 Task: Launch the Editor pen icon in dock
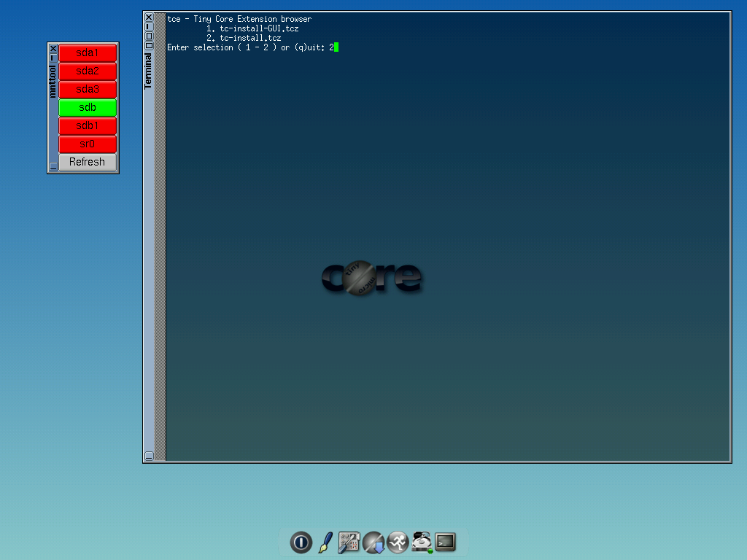[x=325, y=542]
